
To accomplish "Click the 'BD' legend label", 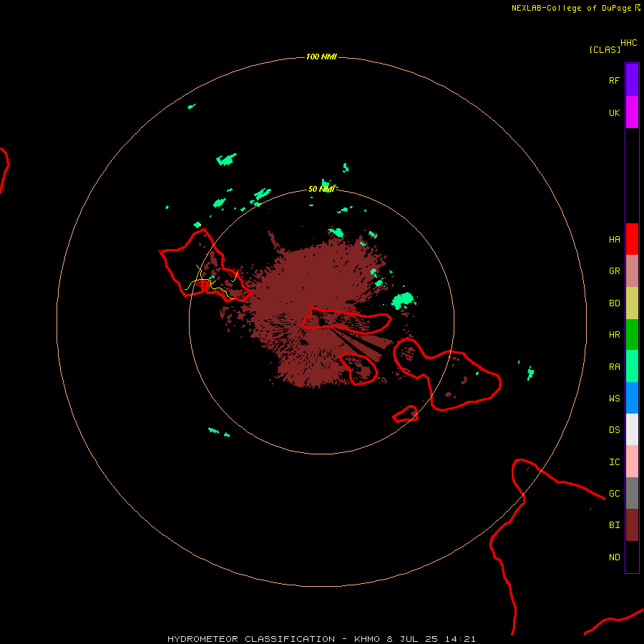I will 614,303.
